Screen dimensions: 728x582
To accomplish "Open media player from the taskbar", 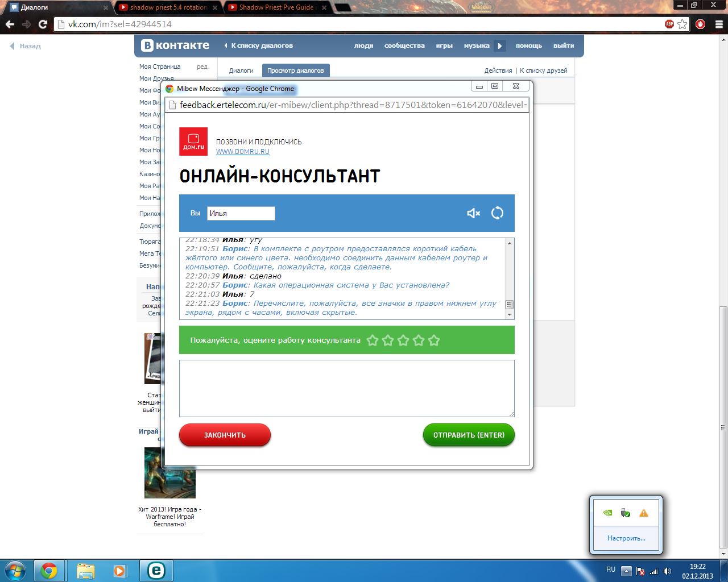I will (119, 571).
